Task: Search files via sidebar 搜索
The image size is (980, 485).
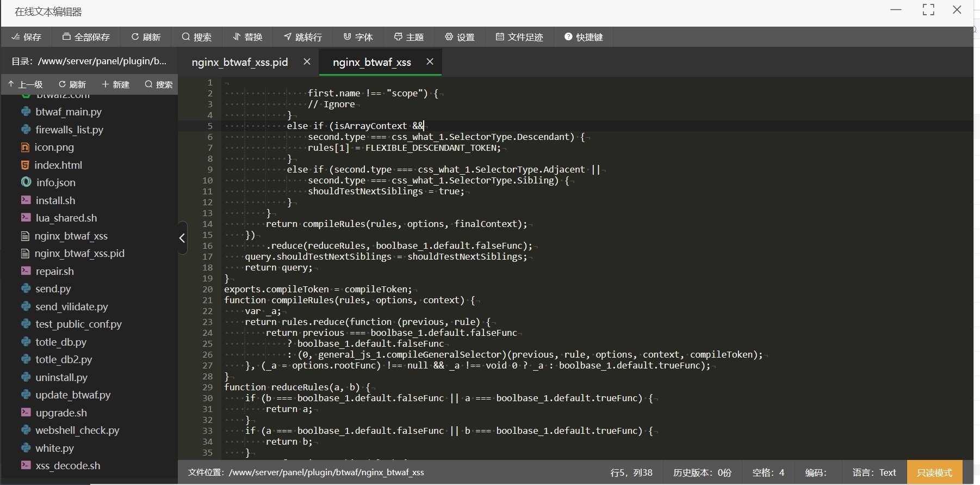Action: 159,84
